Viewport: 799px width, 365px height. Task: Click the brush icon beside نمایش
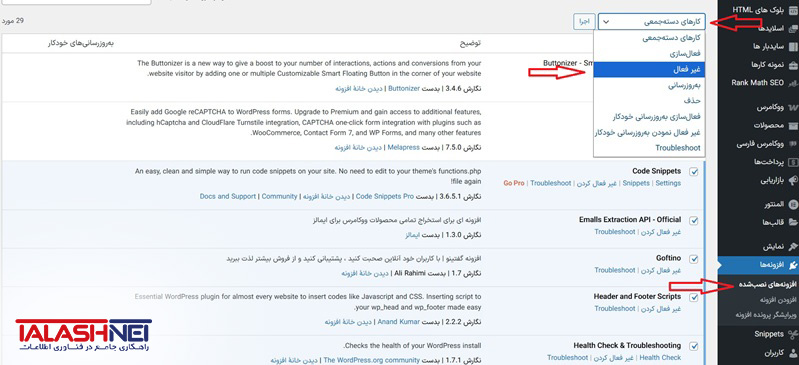tap(793, 247)
